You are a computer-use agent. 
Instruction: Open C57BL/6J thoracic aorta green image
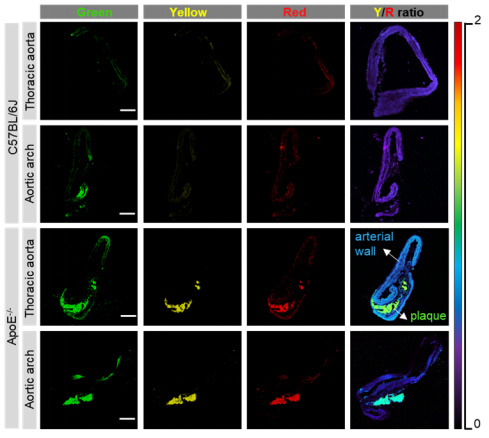pyautogui.click(x=89, y=71)
